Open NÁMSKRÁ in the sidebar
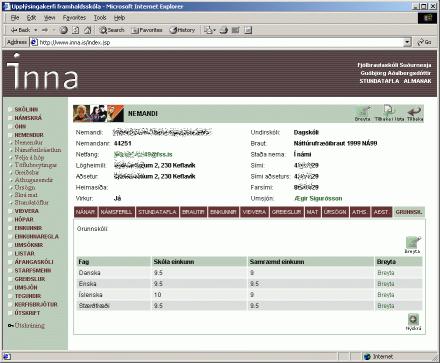The width and height of the screenshot is (440, 363). click(x=28, y=118)
